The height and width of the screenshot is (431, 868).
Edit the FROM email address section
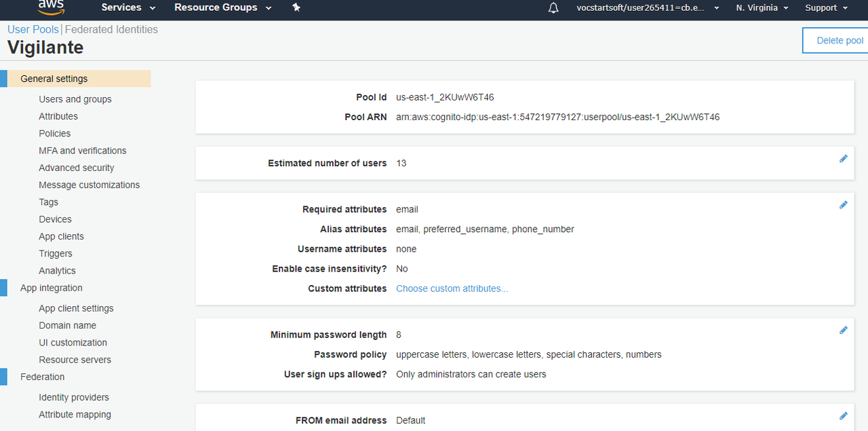[x=844, y=416]
